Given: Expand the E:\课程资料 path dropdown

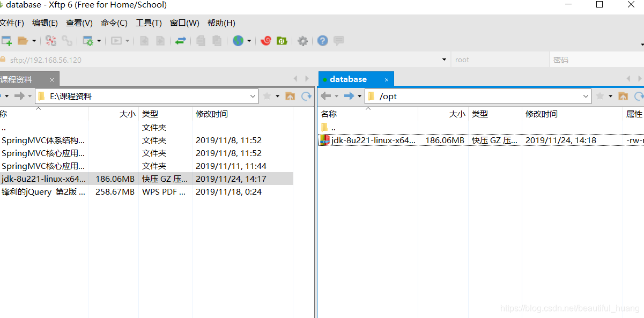Looking at the screenshot, I should 253,97.
